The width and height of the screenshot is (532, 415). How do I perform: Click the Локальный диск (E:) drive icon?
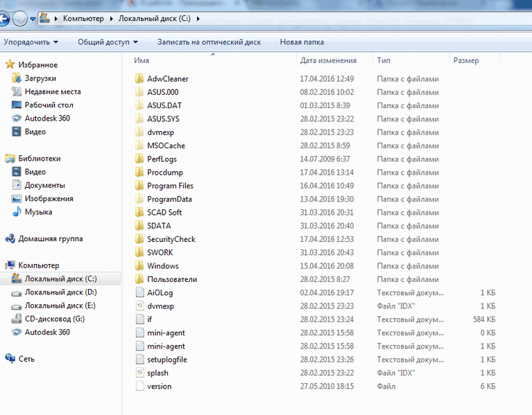point(16,306)
